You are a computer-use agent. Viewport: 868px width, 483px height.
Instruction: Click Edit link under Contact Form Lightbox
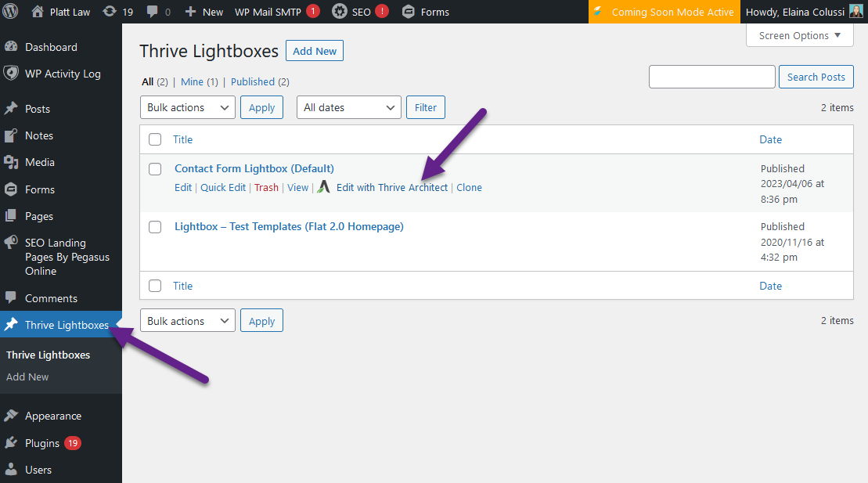tap(182, 187)
